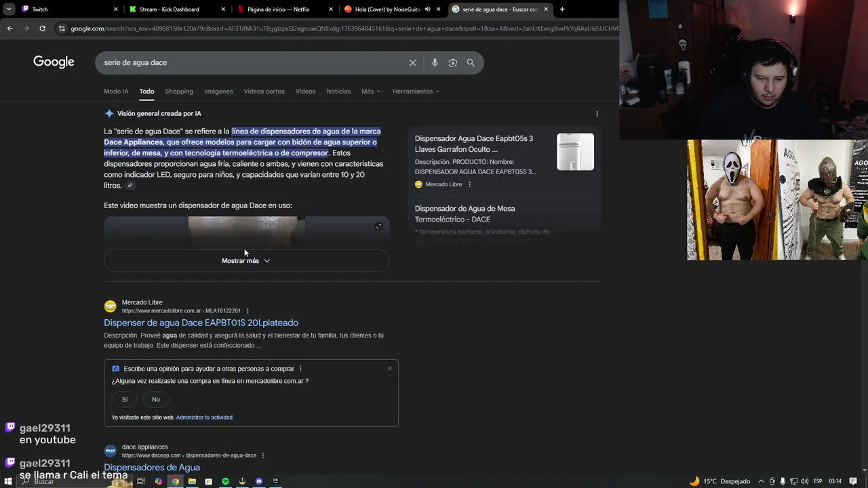Open options dots in the opinion prompt
The height and width of the screenshot is (488, 868).
300,369
